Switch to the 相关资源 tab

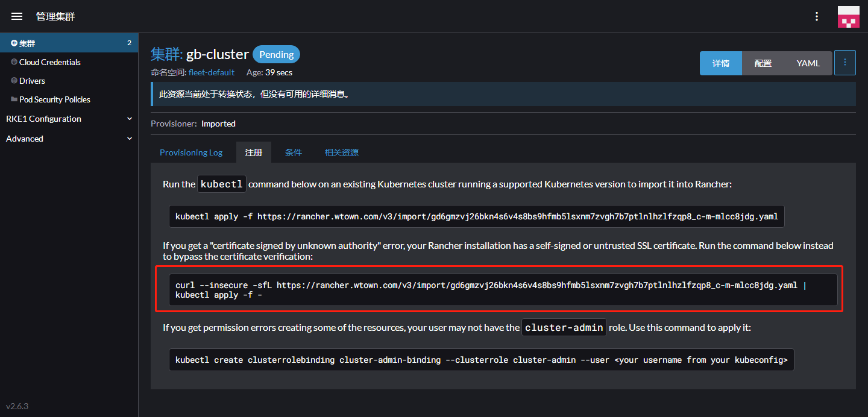(342, 152)
